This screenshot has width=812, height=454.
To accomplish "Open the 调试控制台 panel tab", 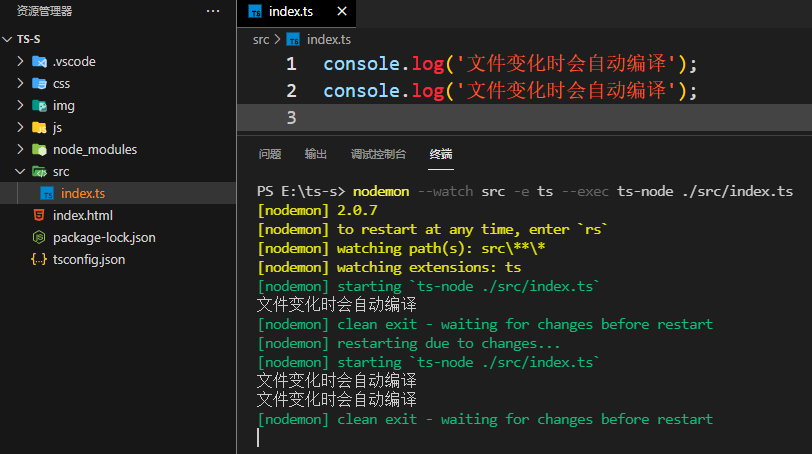I will pos(378,154).
